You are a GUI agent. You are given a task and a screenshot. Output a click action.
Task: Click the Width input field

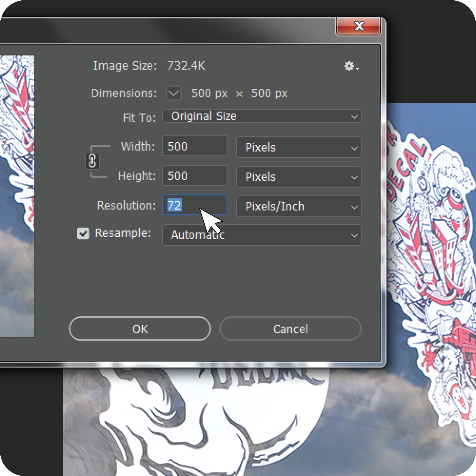pyautogui.click(x=195, y=146)
